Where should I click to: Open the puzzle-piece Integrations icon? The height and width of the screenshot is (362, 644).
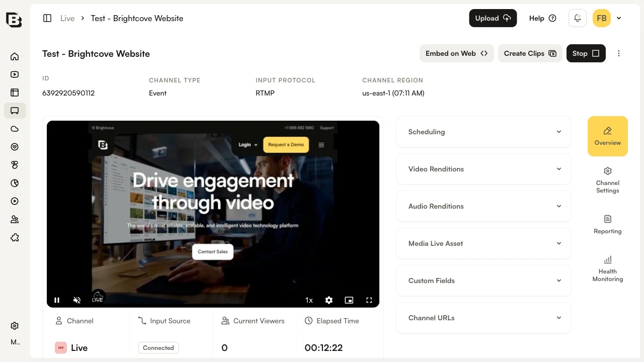pos(15,237)
